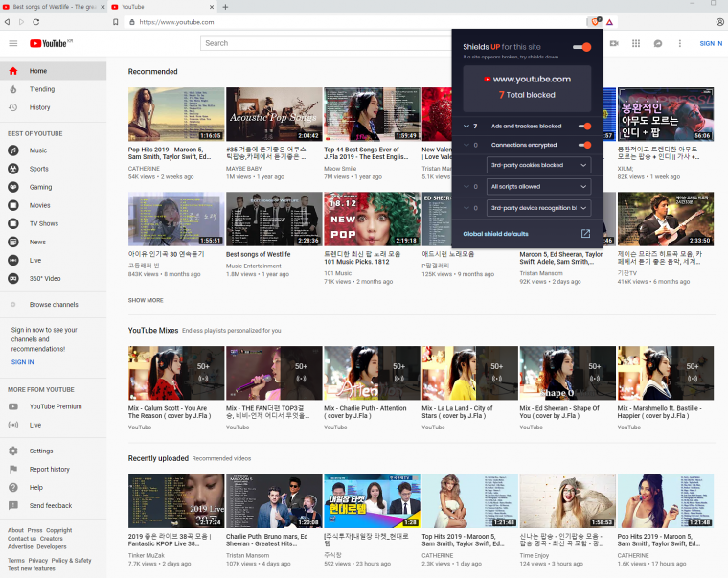Open the YouTube hamburger guide menu
This screenshot has height=578, width=728.
(x=13, y=43)
